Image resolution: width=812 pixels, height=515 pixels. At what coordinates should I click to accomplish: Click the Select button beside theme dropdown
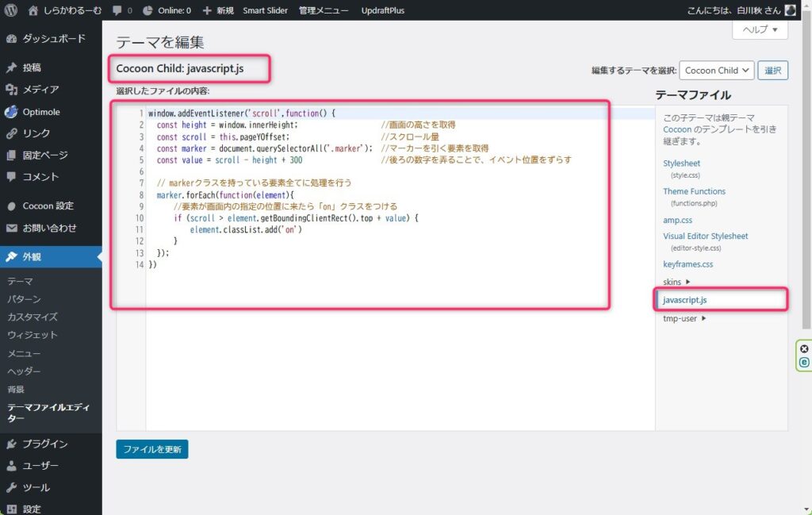(x=772, y=70)
